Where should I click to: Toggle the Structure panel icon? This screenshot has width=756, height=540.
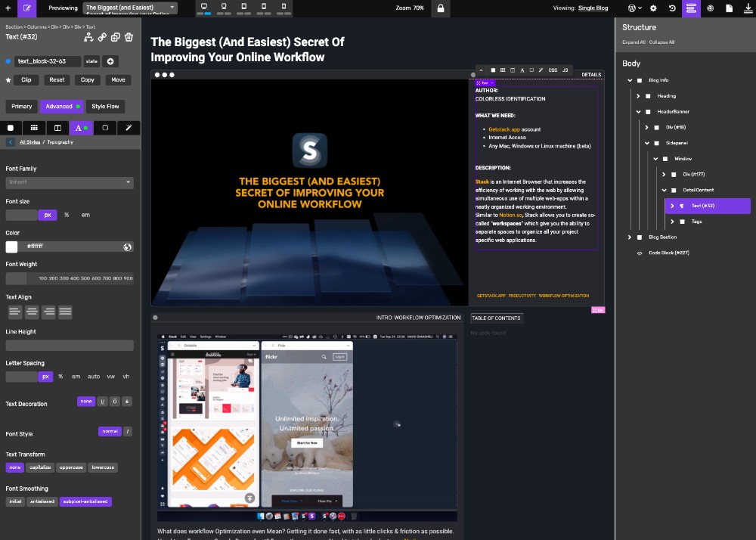(691, 8)
